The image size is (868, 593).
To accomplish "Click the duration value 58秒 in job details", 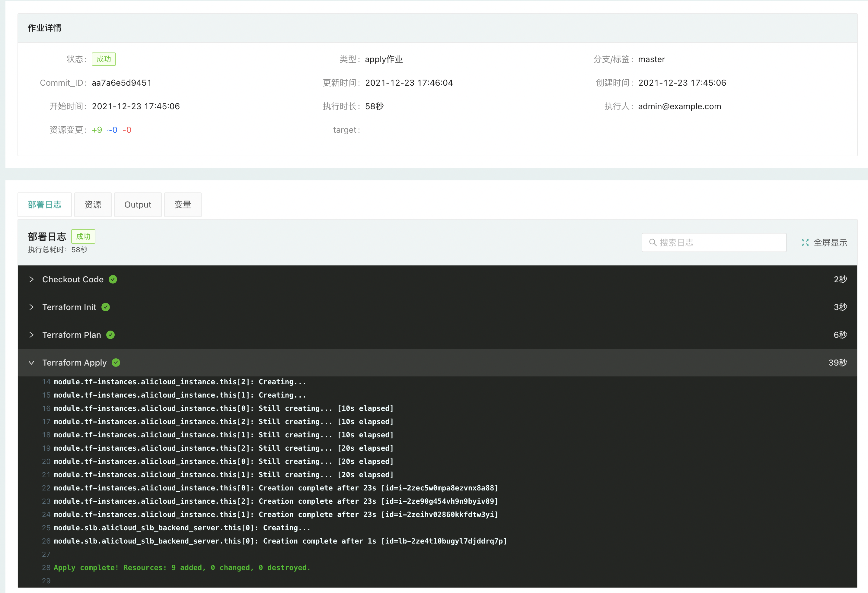I will click(x=374, y=106).
